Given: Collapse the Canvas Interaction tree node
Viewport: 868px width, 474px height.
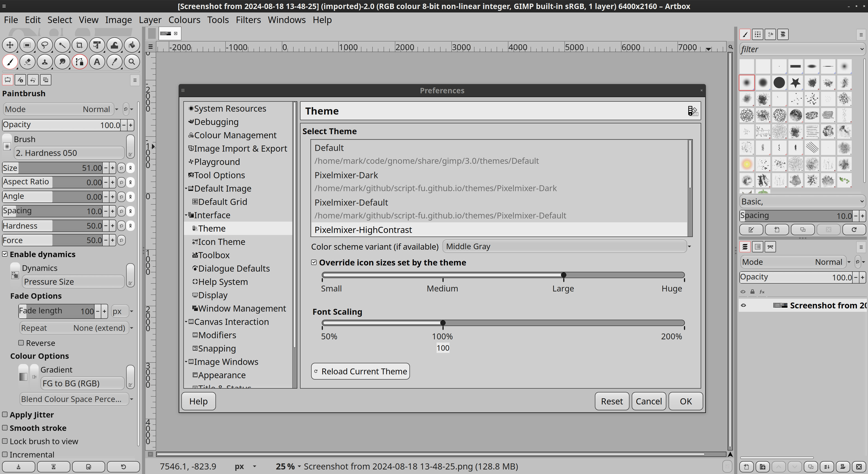Looking at the screenshot, I should [186, 321].
